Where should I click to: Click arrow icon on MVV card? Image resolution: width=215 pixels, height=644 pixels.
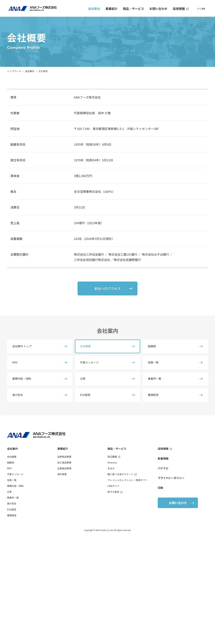(x=65, y=362)
